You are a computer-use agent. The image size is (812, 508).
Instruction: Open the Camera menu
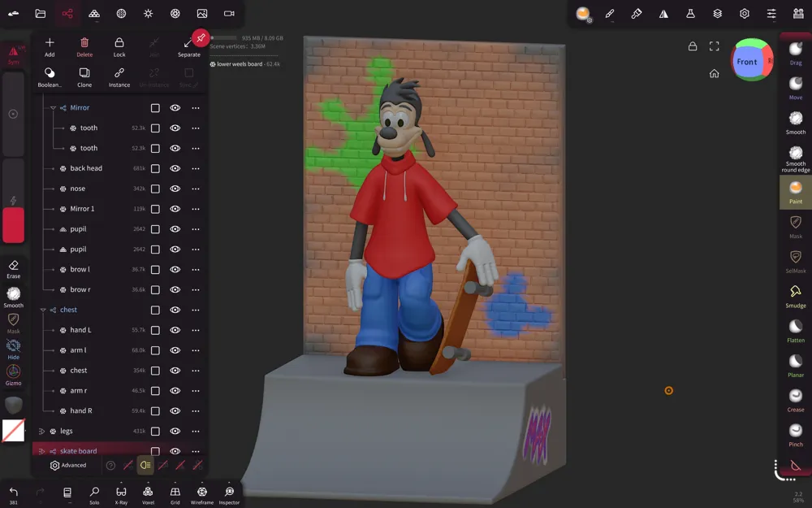click(x=229, y=14)
